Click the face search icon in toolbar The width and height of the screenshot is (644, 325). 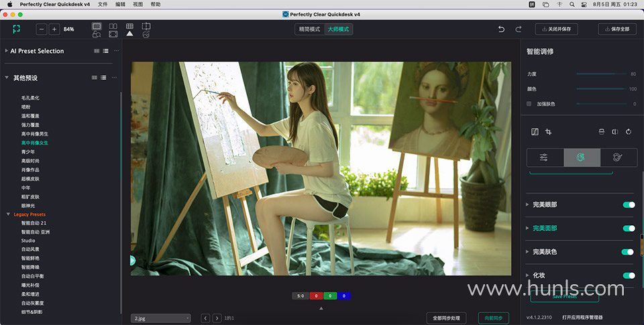97,34
